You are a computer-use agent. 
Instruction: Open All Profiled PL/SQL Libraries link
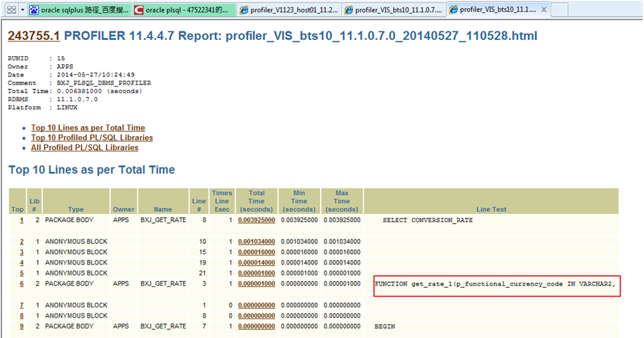click(85, 148)
